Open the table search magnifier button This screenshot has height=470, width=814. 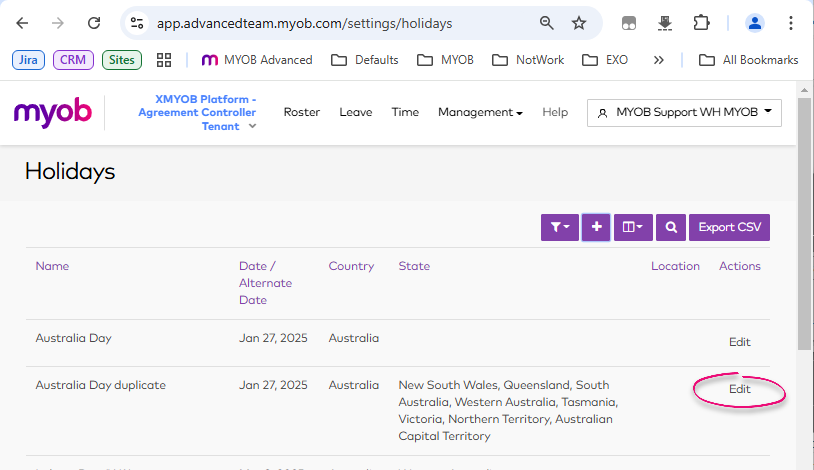pyautogui.click(x=671, y=227)
